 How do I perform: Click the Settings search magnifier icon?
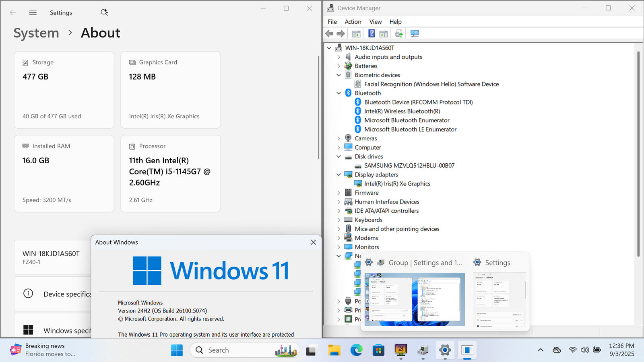tap(104, 12)
